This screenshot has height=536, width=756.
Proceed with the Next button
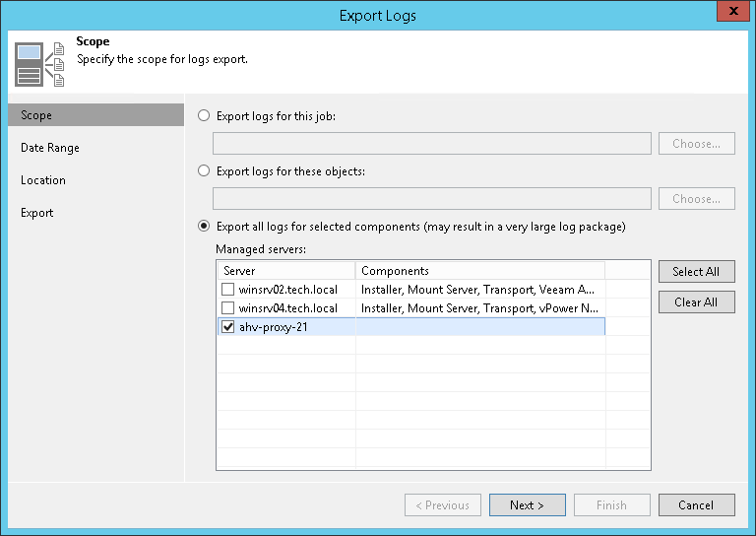528,505
